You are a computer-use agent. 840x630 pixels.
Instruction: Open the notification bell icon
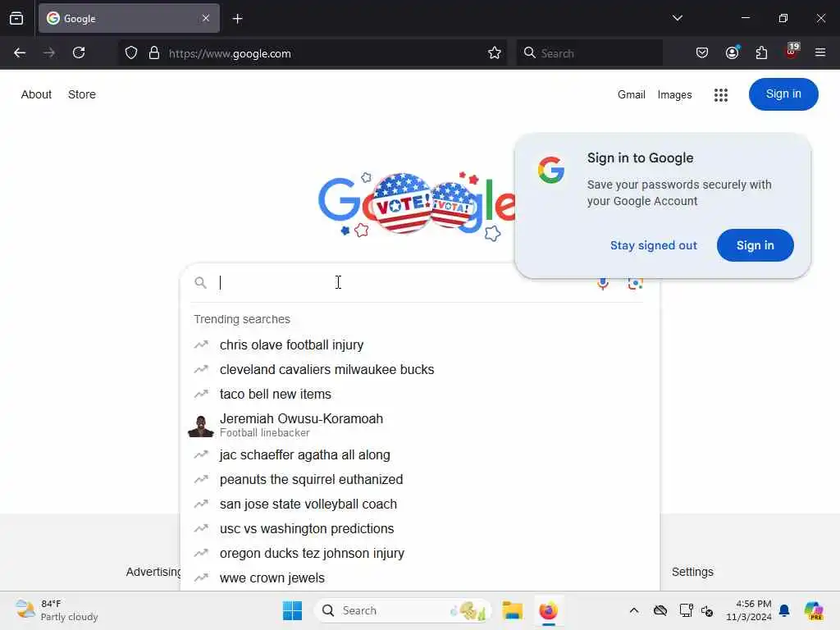[x=784, y=610]
